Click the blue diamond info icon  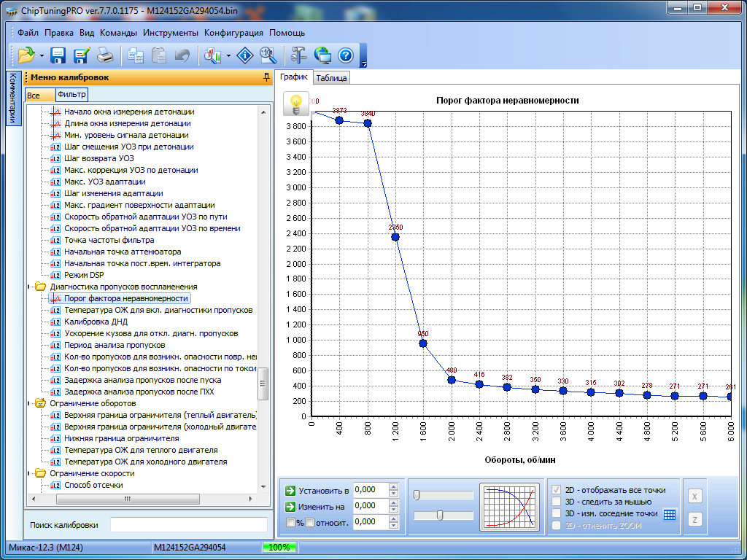(245, 55)
